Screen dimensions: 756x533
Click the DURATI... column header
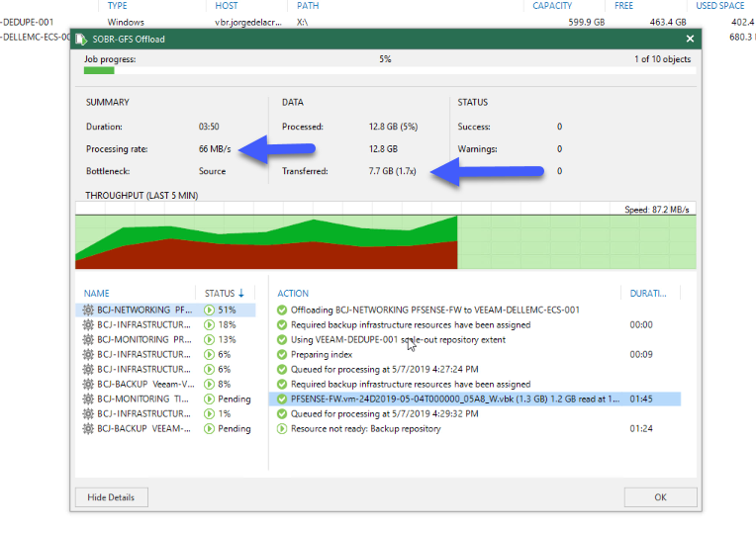tap(648, 293)
